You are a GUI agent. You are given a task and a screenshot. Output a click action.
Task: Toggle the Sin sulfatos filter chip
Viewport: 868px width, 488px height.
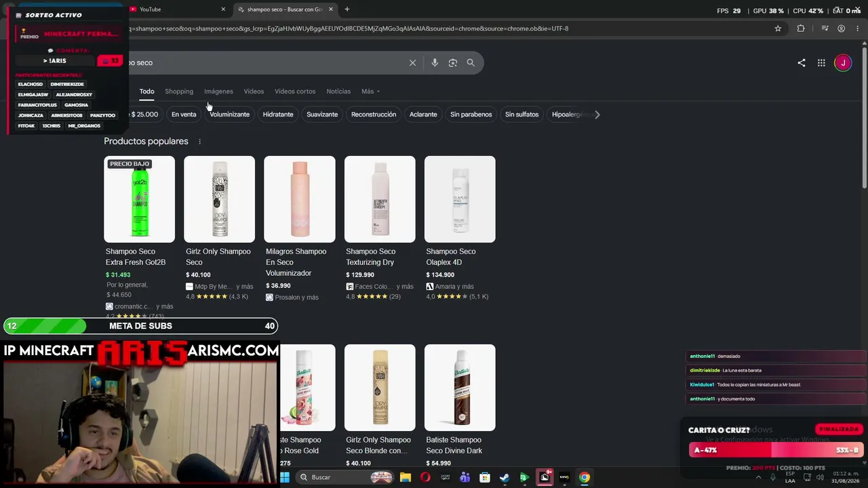click(x=521, y=115)
